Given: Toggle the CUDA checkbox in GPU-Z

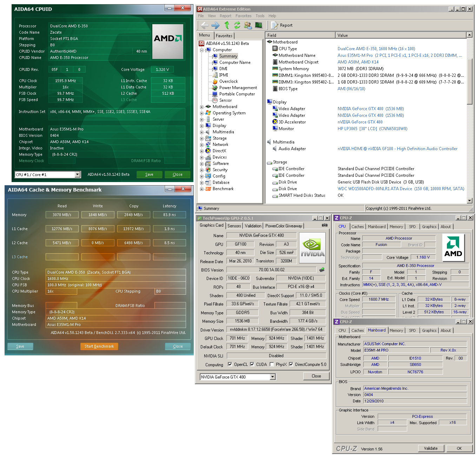Looking at the screenshot, I should pos(252,364).
